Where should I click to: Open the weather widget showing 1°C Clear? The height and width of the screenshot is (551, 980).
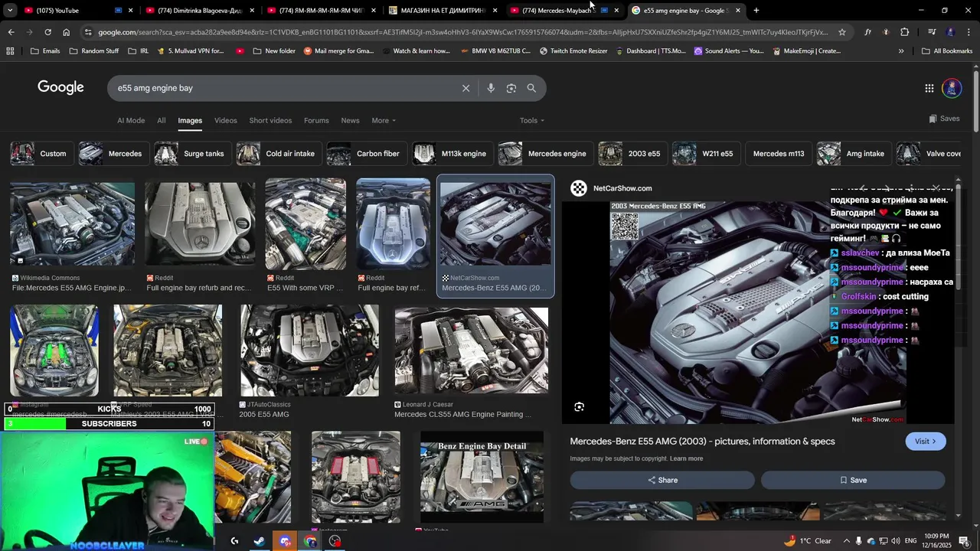808,541
